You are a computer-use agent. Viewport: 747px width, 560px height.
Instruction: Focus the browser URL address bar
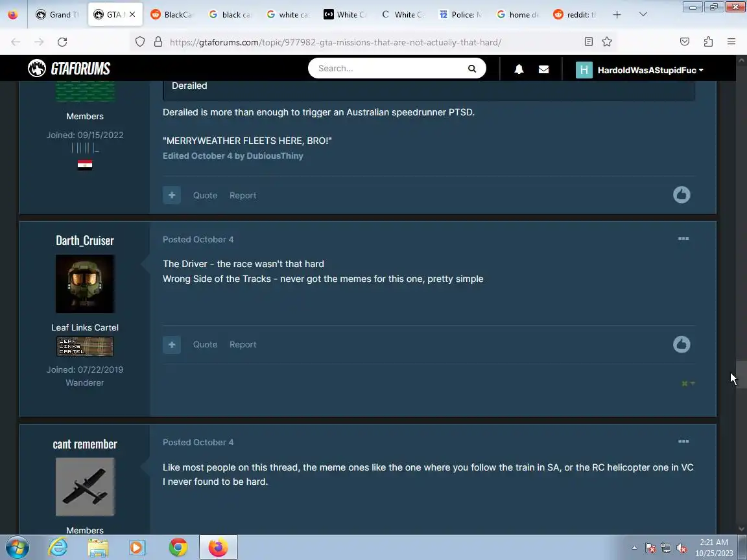pyautogui.click(x=335, y=42)
